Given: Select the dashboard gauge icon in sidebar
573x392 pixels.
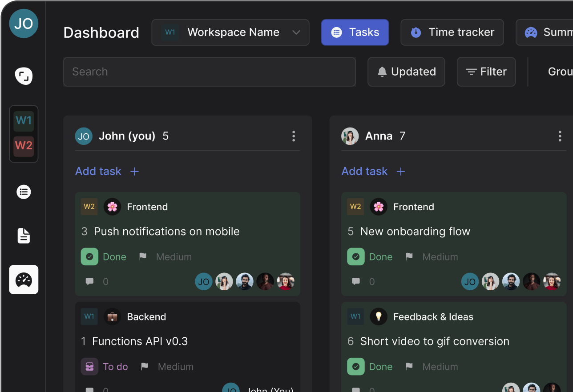Looking at the screenshot, I should pyautogui.click(x=24, y=280).
